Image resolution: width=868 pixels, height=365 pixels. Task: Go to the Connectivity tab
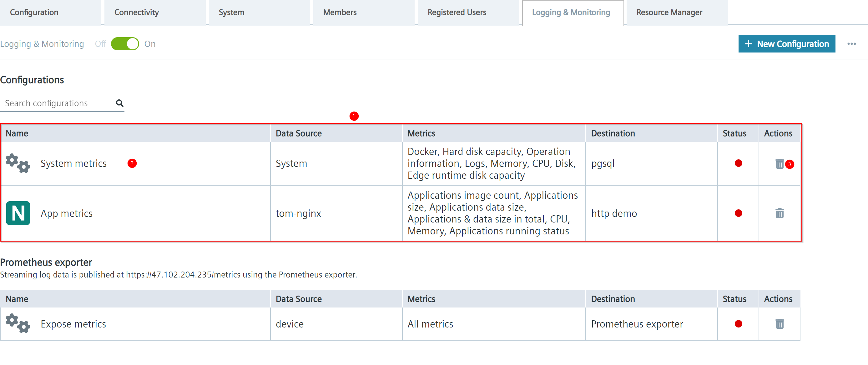click(136, 12)
